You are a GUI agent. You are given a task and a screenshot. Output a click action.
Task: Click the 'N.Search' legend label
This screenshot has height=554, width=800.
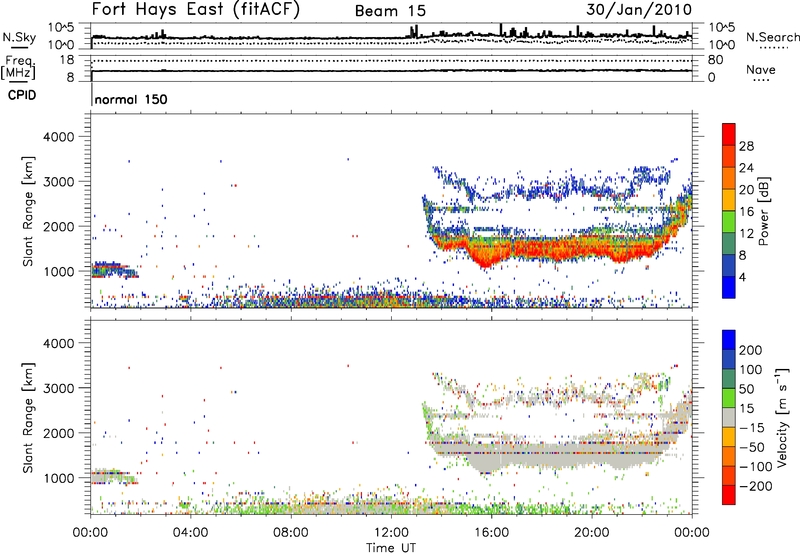772,37
